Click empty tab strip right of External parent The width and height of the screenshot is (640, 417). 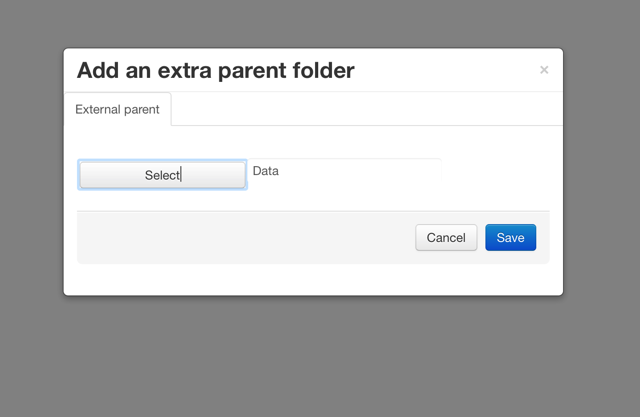pyautogui.click(x=367, y=109)
